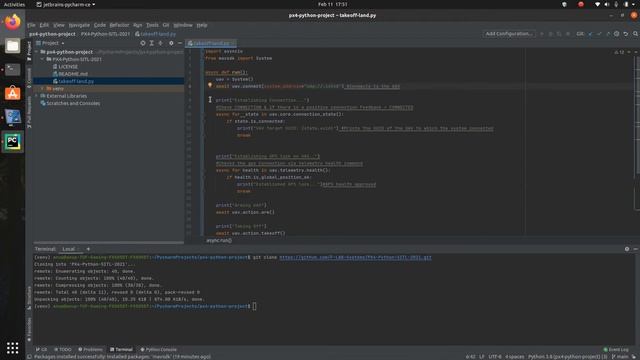Toggle the Problems tool window at bottom

pyautogui.click(x=90, y=349)
